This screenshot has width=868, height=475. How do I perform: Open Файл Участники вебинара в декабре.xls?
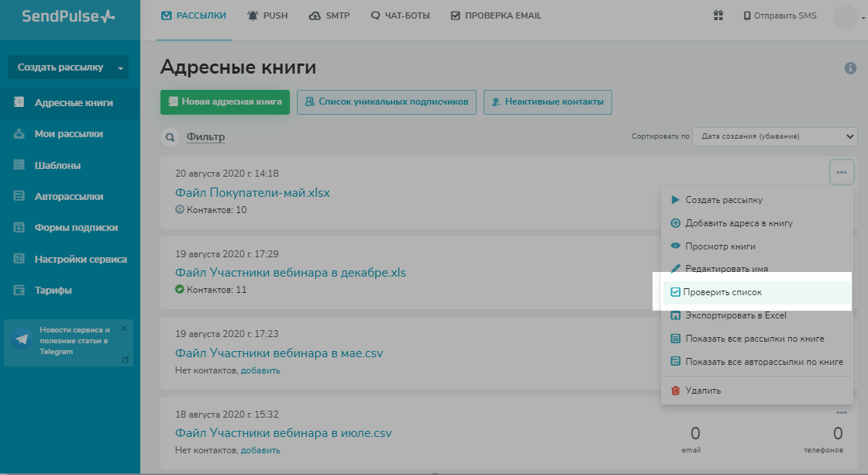point(291,273)
